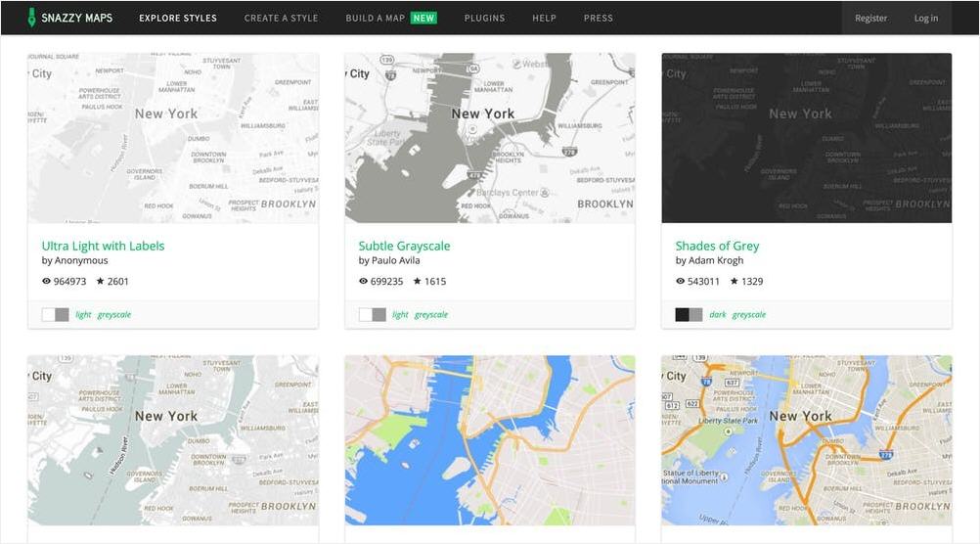Open the Explore Styles menu item
Image resolution: width=980 pixels, height=544 pixels.
point(177,19)
